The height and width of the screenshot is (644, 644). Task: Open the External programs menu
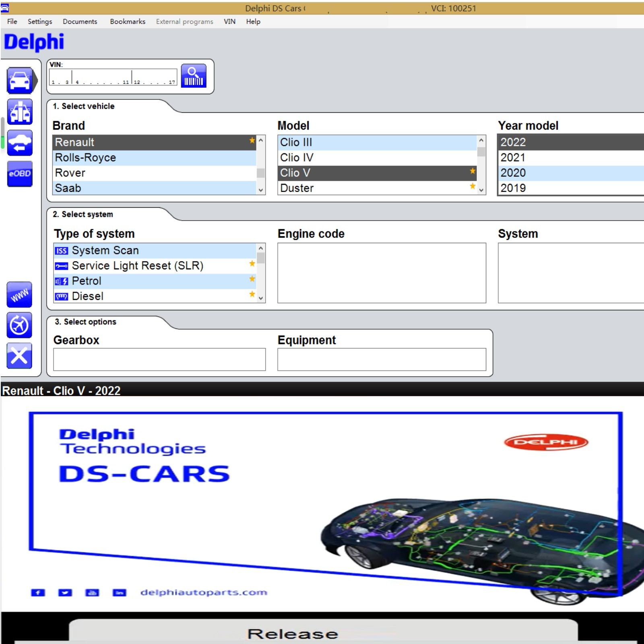184,21
